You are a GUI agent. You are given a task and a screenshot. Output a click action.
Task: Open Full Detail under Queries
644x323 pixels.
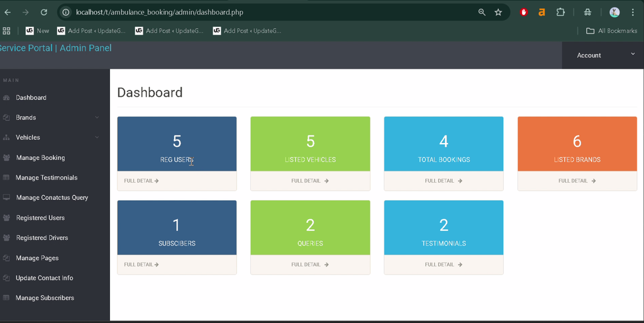310,264
